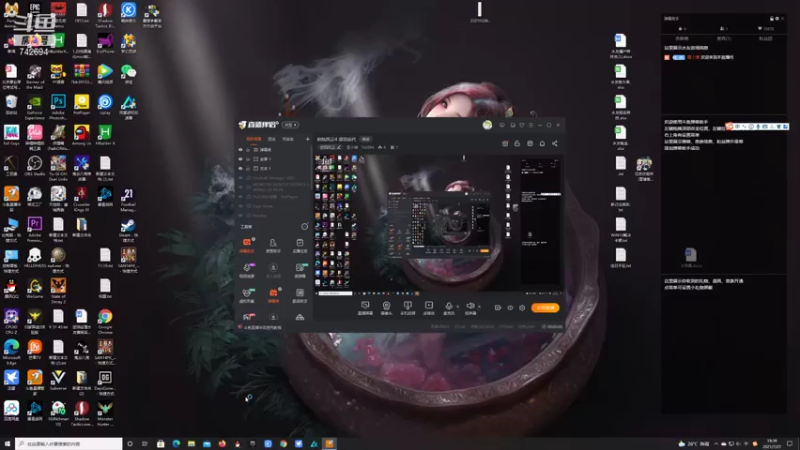Open the HBuilder X desktop shortcut
This screenshot has height=450, width=800.
(x=105, y=136)
